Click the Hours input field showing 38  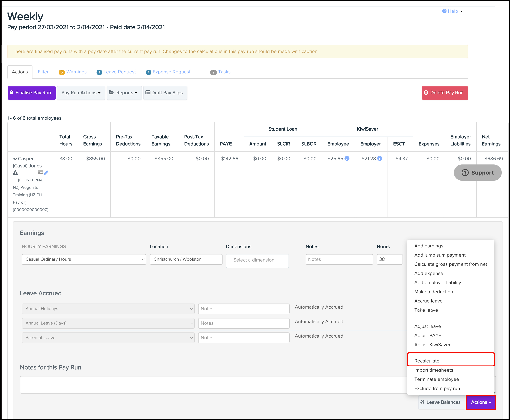(x=389, y=259)
